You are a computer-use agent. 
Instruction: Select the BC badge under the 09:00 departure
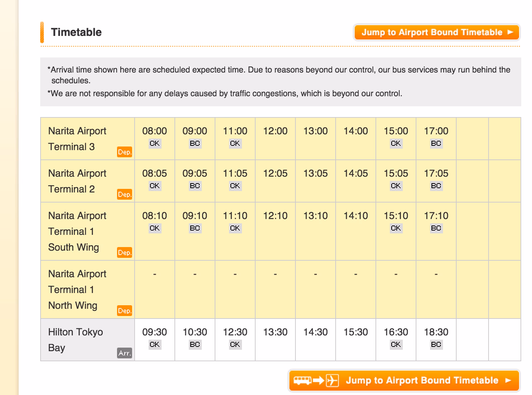tap(195, 143)
